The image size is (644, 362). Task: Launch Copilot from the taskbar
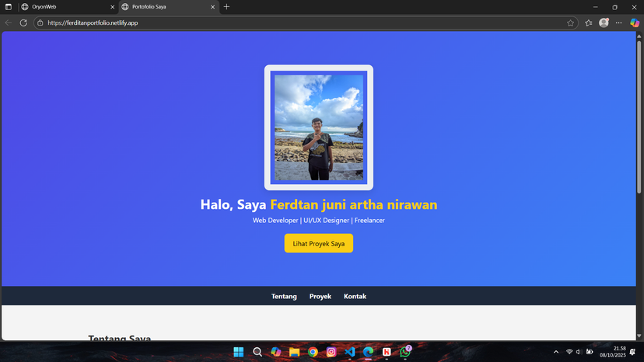point(276,352)
